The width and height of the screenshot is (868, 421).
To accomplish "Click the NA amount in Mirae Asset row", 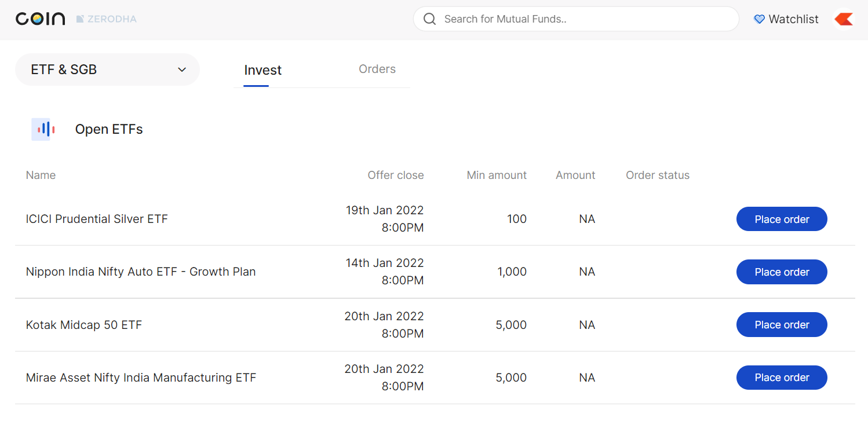I will coord(587,378).
